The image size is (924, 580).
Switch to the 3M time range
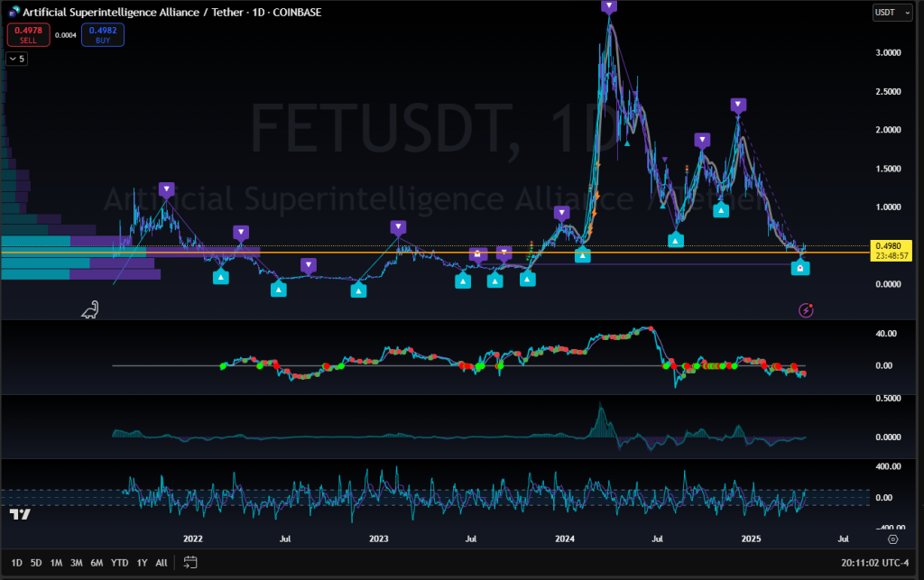(x=77, y=563)
